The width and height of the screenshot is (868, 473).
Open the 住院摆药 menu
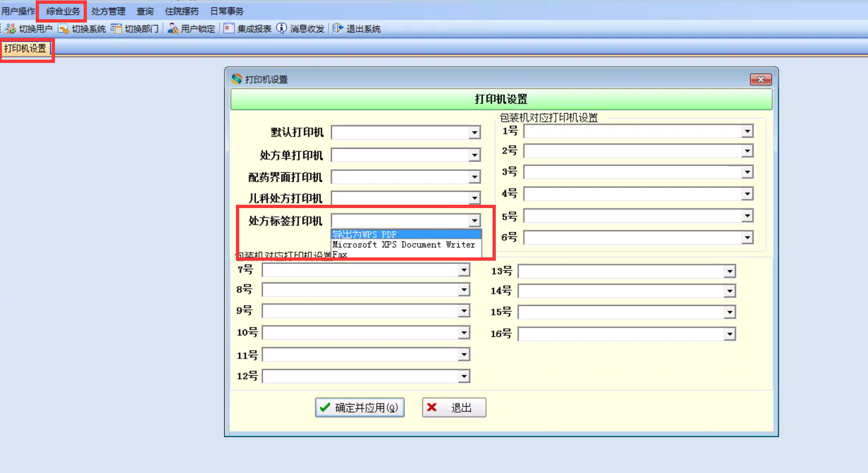(x=182, y=11)
